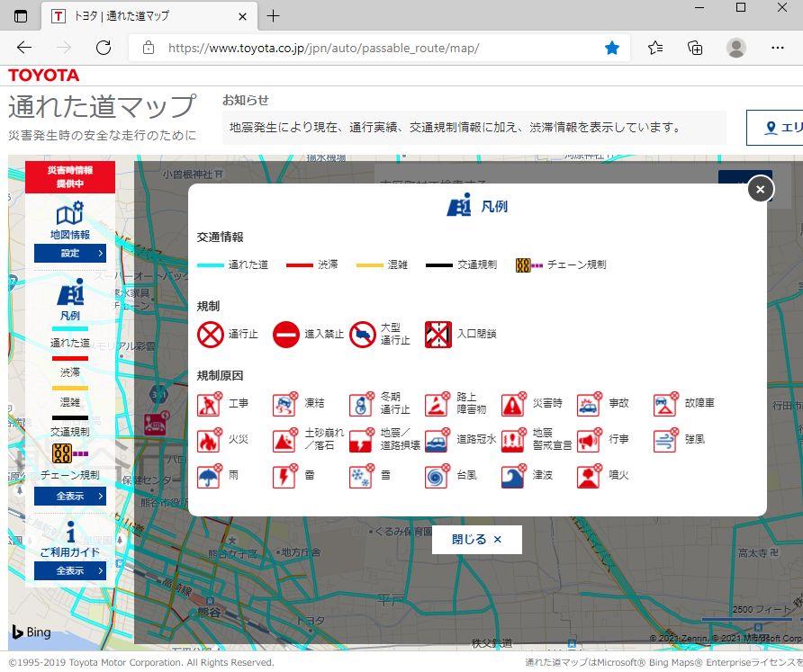Click the 工事 construction icon
This screenshot has height=672, width=803.
point(210,404)
